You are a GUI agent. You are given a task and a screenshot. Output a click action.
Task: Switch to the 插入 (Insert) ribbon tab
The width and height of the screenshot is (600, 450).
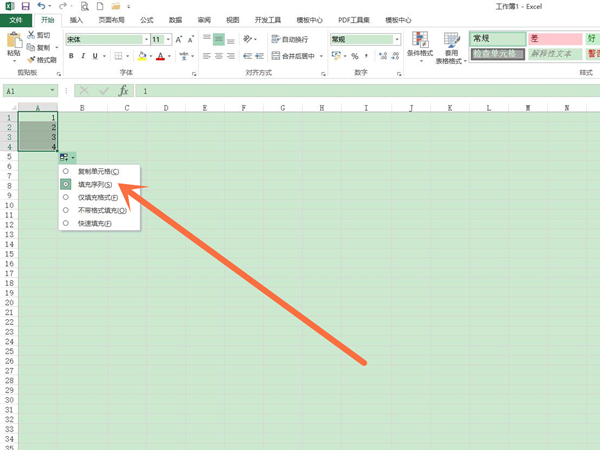[x=76, y=19]
